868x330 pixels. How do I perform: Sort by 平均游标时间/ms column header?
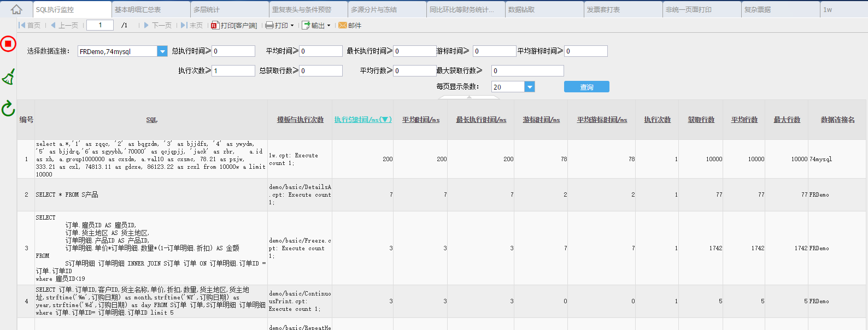pyautogui.click(x=602, y=120)
